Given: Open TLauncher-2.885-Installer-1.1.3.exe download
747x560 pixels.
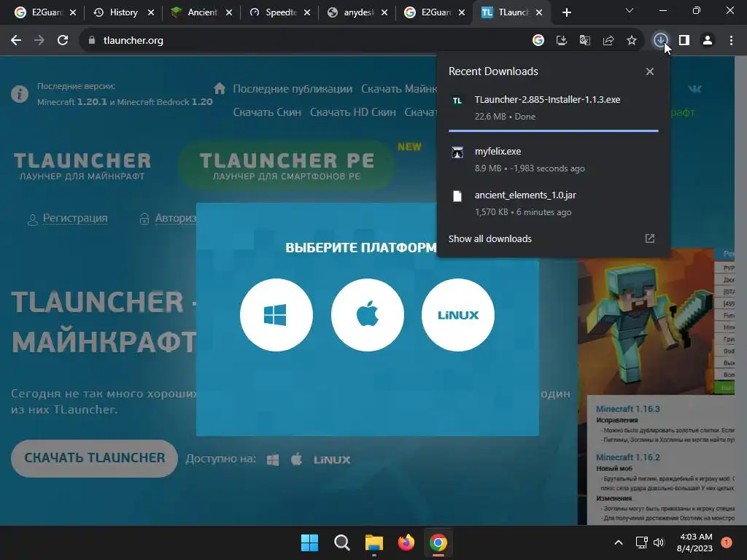Looking at the screenshot, I should point(554,108).
